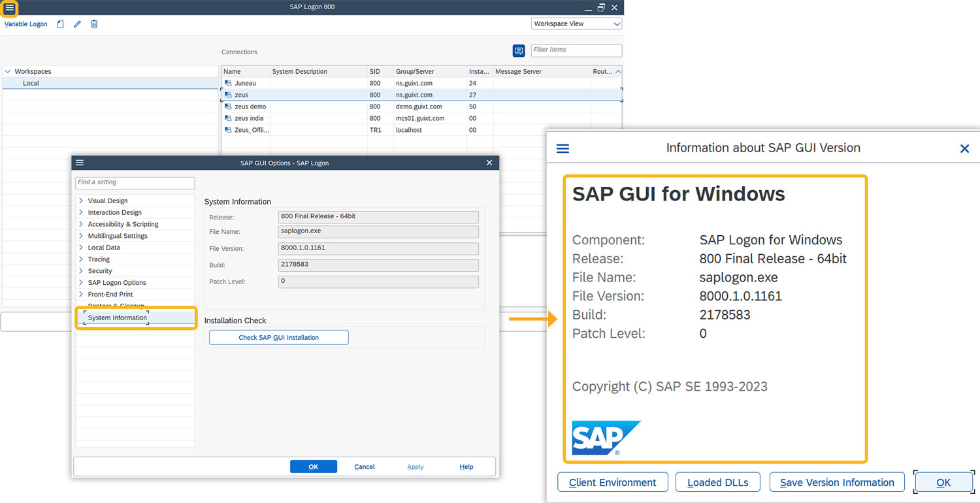Click Check SAP GUI Installation button
This screenshot has width=980, height=503.
point(279,337)
